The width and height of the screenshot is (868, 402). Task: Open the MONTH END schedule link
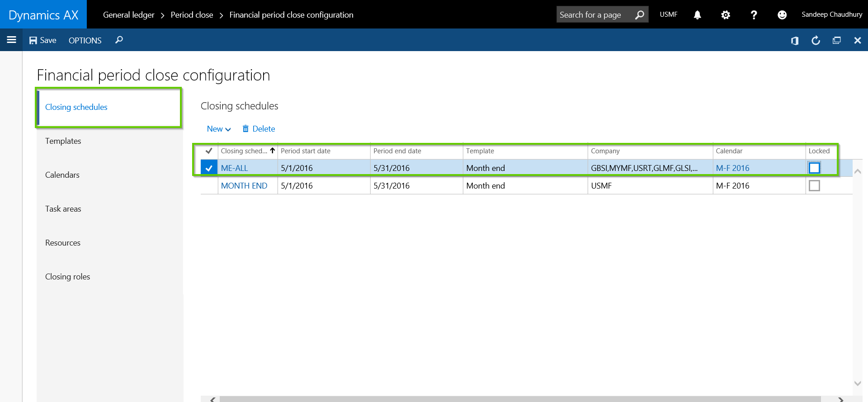pos(244,186)
